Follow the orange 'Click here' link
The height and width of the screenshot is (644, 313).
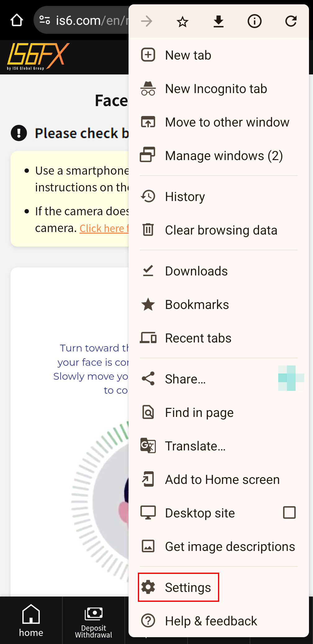point(104,228)
